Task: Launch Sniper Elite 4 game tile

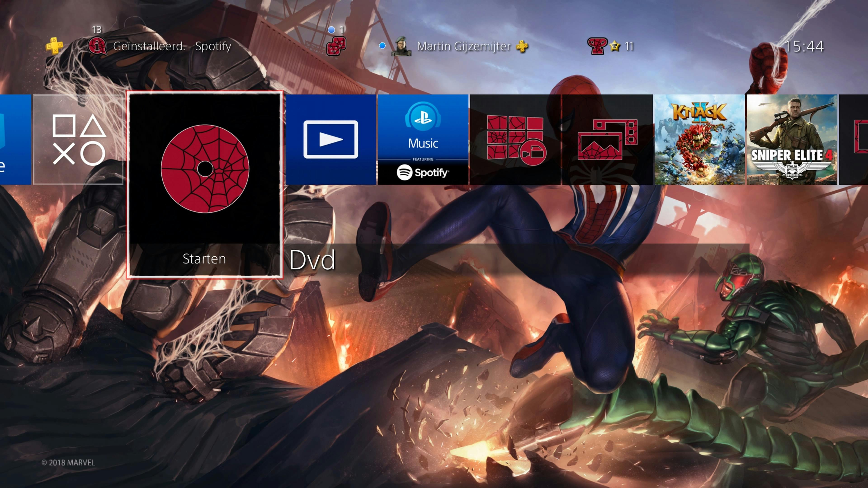Action: pos(792,139)
